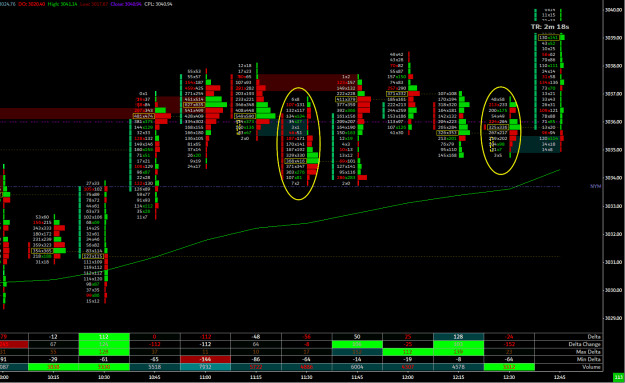
Task: Click Volume cell 6004
Action: coord(357,367)
